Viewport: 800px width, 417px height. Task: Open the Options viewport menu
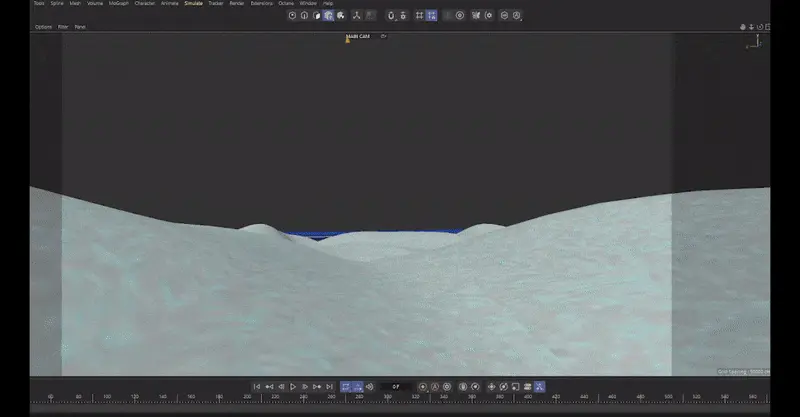pos(43,27)
